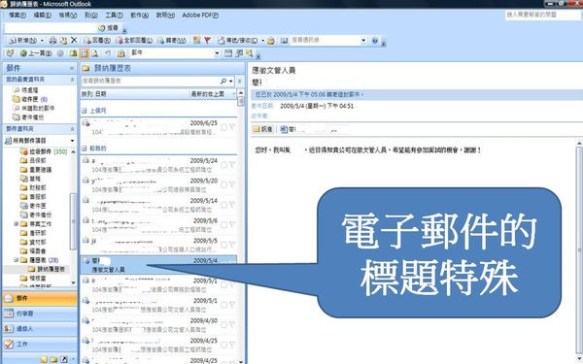
Task: Switch to 行事曆 Calendar in navigation pane
Action: point(40,314)
